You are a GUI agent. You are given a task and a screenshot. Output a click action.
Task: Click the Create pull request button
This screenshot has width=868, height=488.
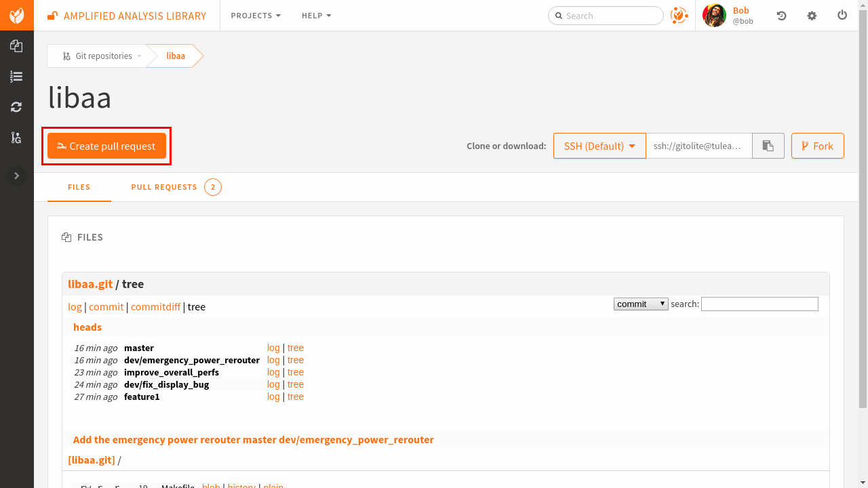106,146
